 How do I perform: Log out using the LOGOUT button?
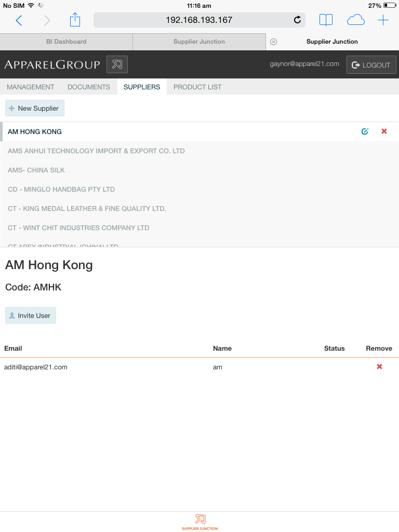371,65
